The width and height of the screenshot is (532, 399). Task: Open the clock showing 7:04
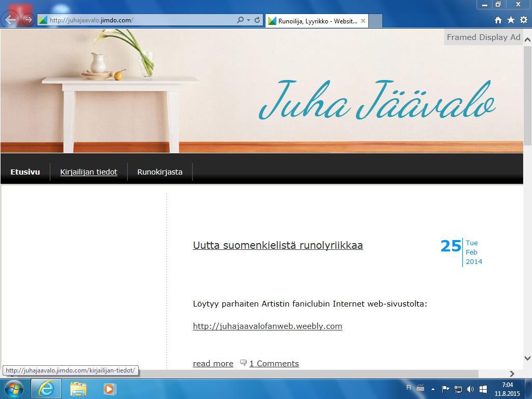pos(507,389)
